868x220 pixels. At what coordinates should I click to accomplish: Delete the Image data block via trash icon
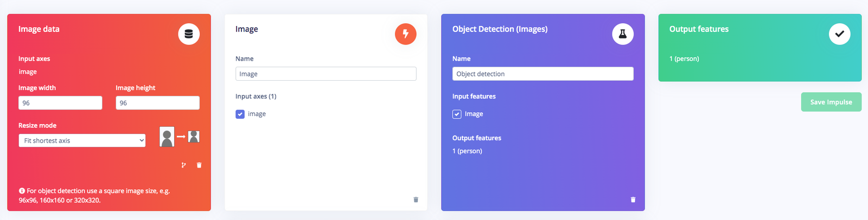point(199,165)
